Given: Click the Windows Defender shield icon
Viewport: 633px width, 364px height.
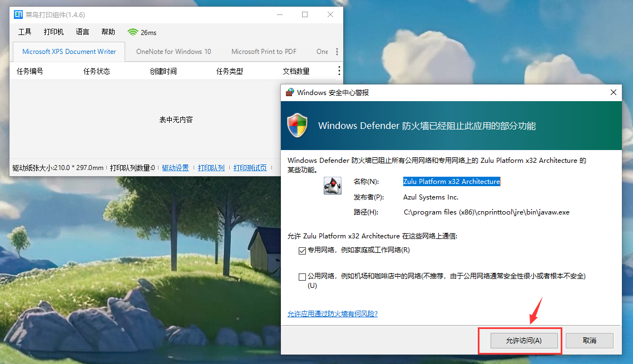Looking at the screenshot, I should coord(298,126).
